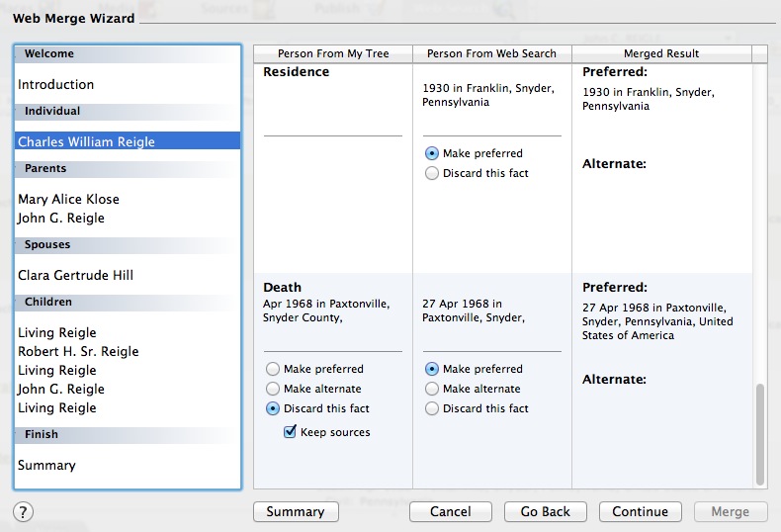Open the help question mark button
781x532 pixels.
tap(23, 511)
